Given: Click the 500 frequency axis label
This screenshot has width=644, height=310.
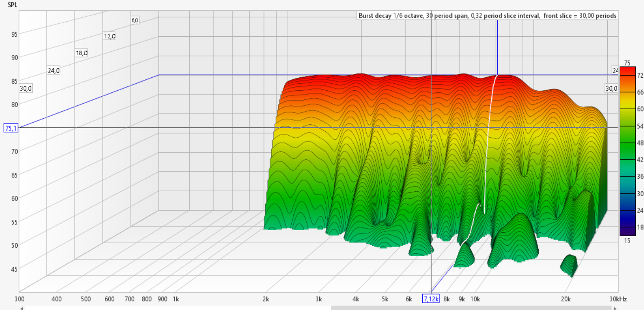Looking at the screenshot, I should 86,299.
